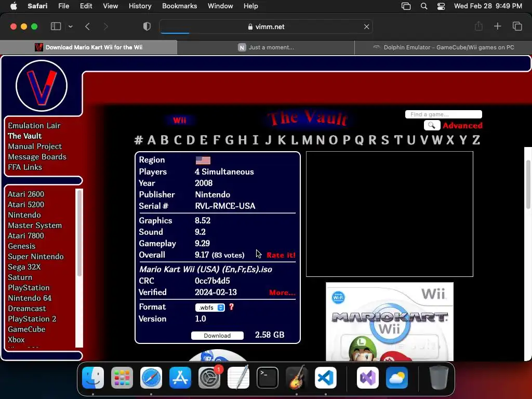Open the privacy report shield icon
This screenshot has height=399, width=532.
point(147,26)
